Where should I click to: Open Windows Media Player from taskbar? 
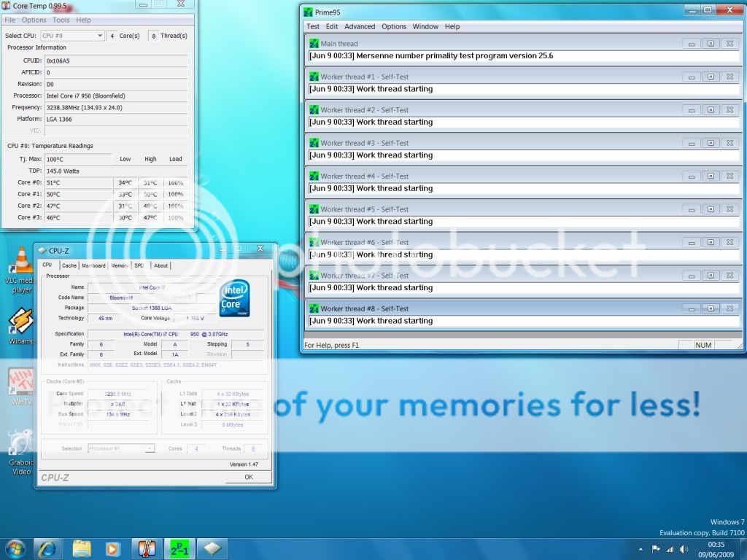[x=113, y=548]
